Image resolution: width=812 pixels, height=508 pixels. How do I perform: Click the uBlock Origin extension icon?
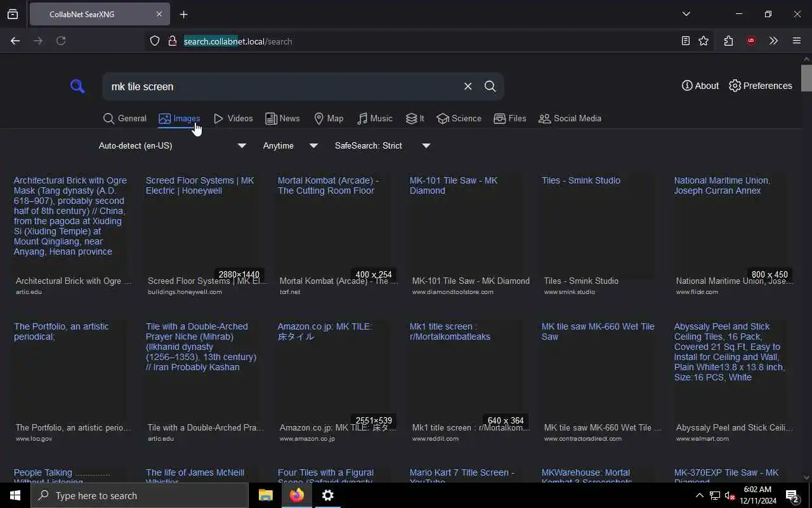751,41
